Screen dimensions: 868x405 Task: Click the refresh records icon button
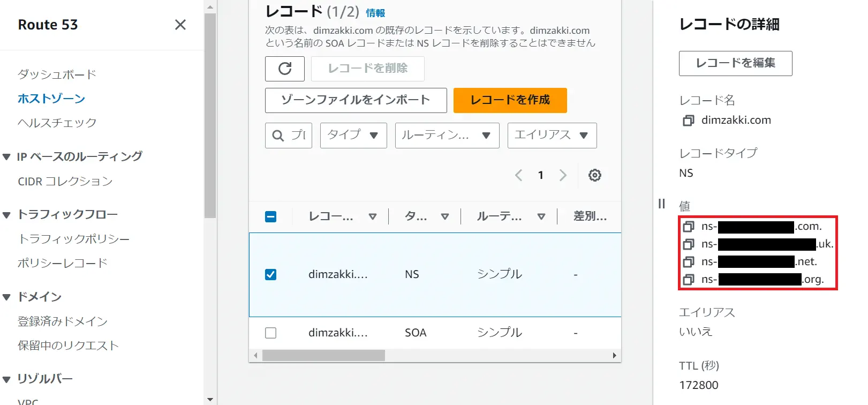point(284,69)
